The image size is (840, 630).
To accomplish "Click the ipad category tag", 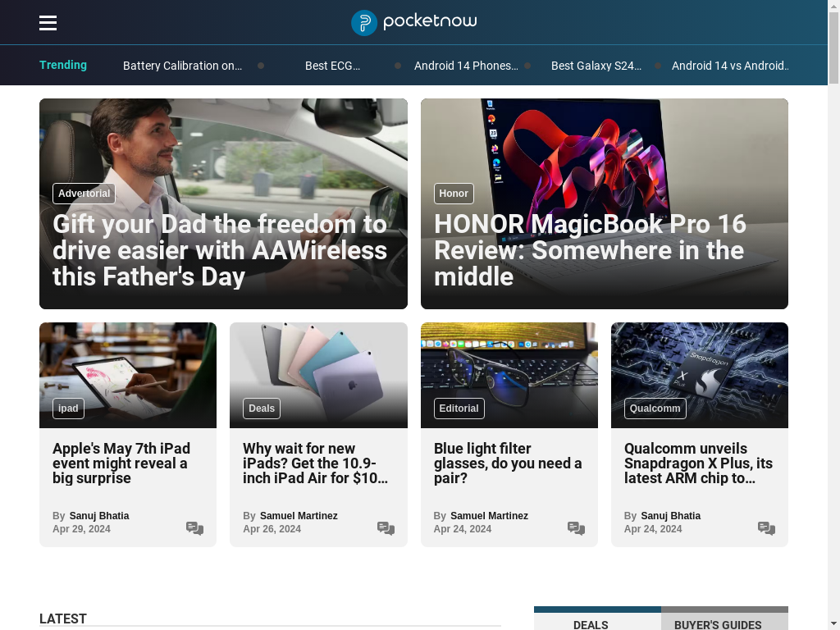I will (68, 409).
